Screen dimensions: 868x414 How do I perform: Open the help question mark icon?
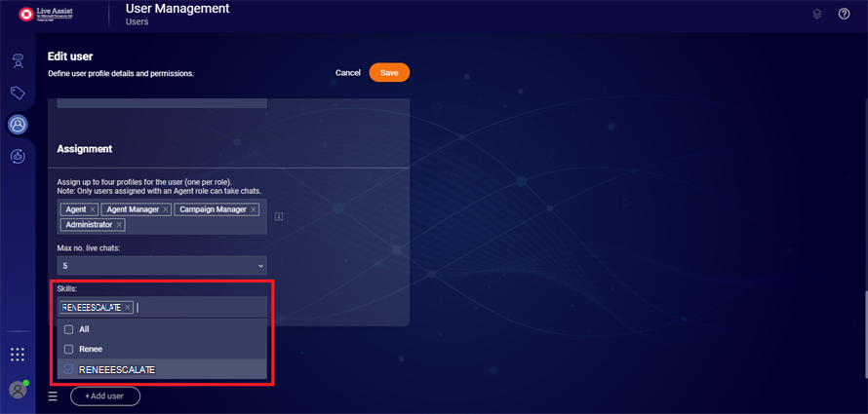point(844,14)
